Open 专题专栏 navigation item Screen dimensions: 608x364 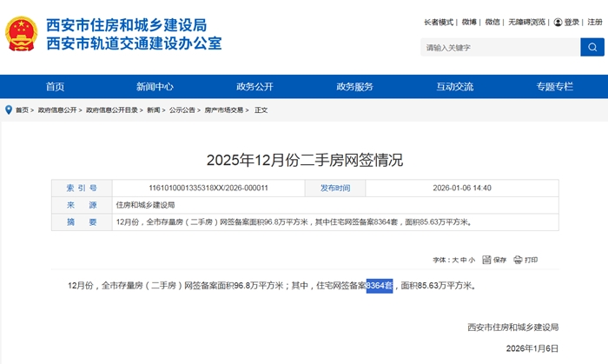point(555,87)
